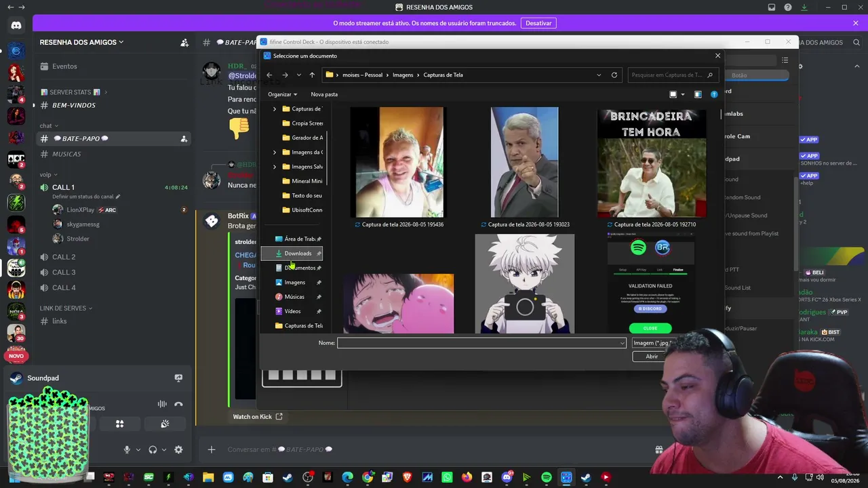The width and height of the screenshot is (868, 488).
Task: Open the voice soundboard
Action: coord(165,424)
